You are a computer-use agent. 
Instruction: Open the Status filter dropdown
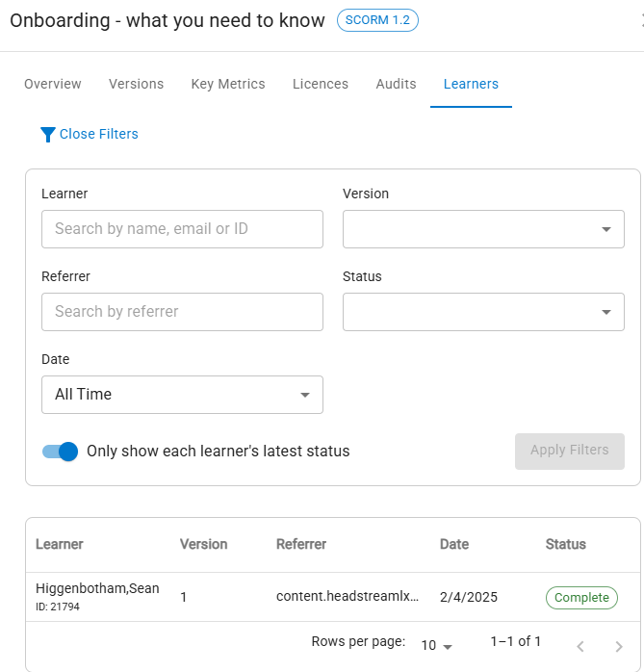tap(483, 312)
